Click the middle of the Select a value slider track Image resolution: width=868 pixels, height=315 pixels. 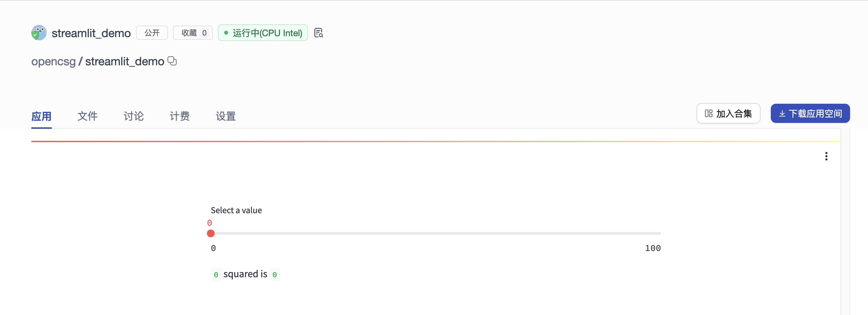click(x=436, y=233)
